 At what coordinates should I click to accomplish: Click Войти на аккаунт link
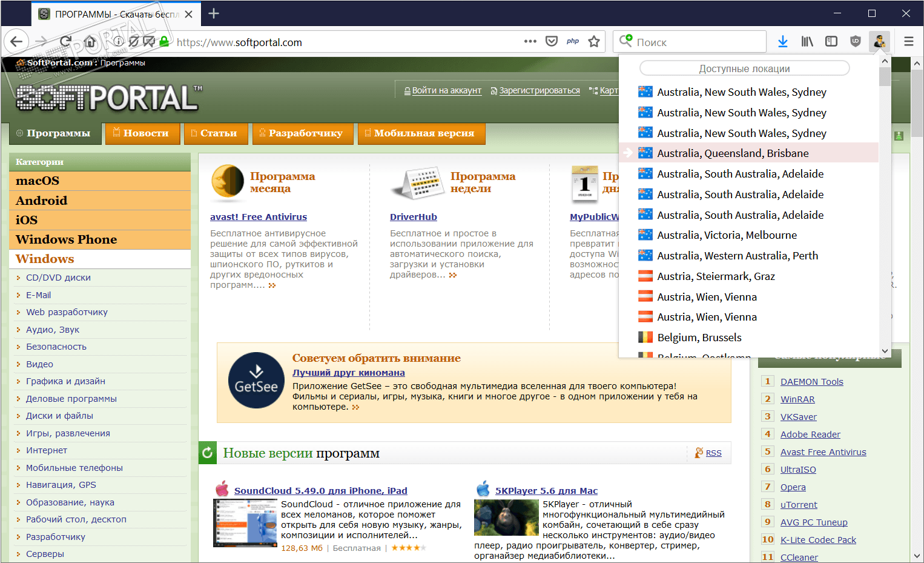pos(447,91)
